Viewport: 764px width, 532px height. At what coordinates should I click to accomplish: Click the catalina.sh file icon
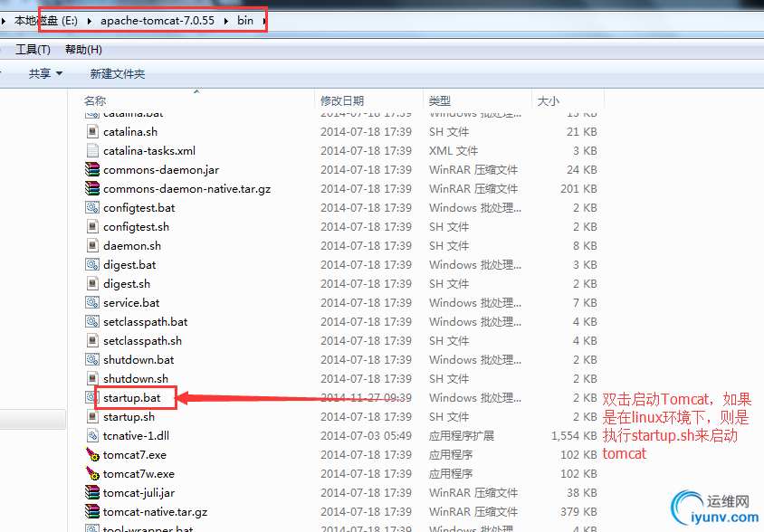[x=92, y=131]
